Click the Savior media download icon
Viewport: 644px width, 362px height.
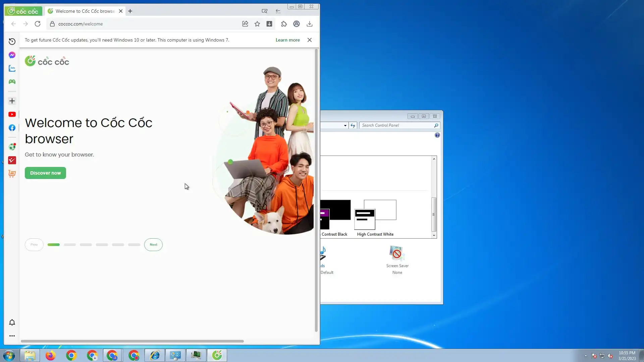click(269, 24)
